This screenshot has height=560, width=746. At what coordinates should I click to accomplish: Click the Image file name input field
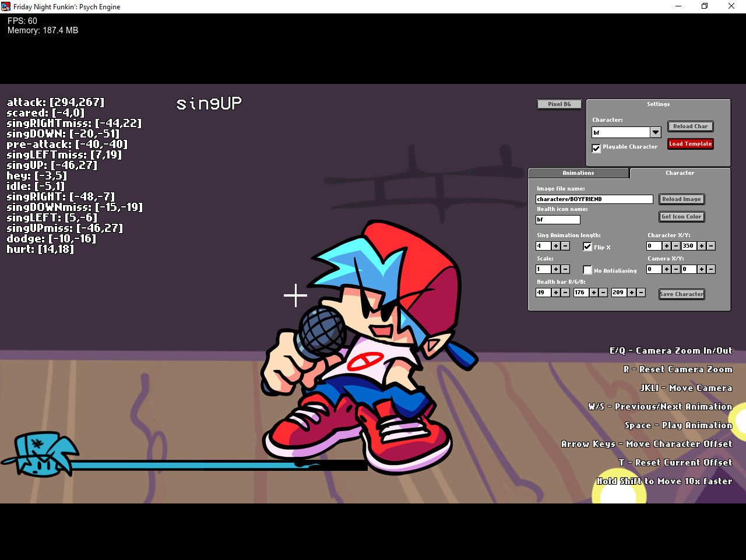(x=594, y=199)
